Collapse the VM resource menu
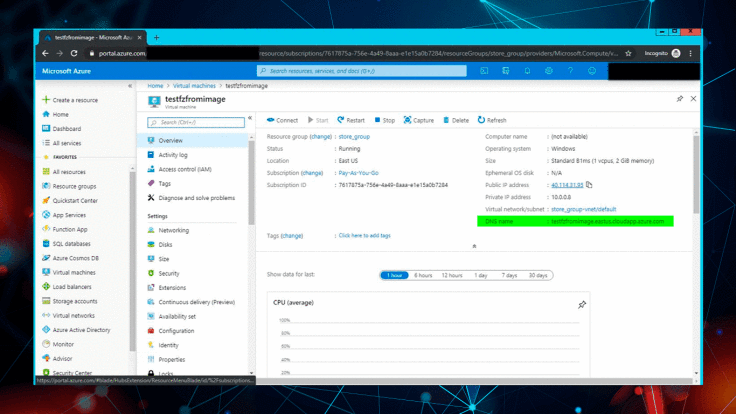This screenshot has height=414, width=736. [x=249, y=119]
